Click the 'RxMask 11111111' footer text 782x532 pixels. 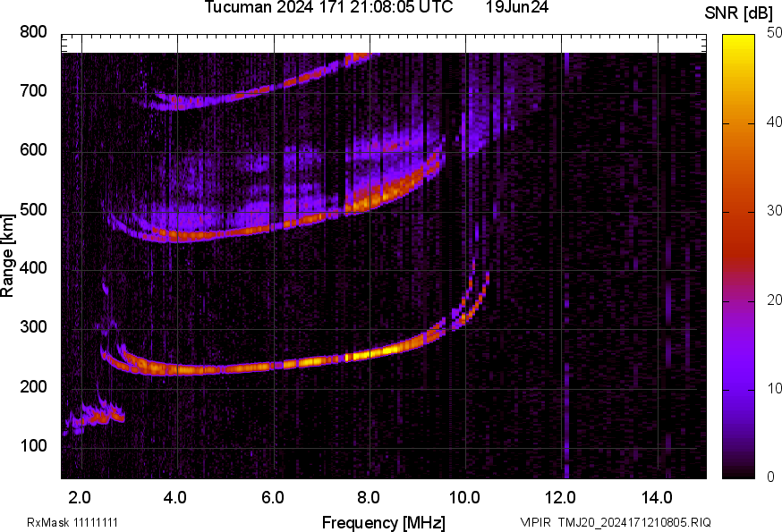[x=72, y=522]
